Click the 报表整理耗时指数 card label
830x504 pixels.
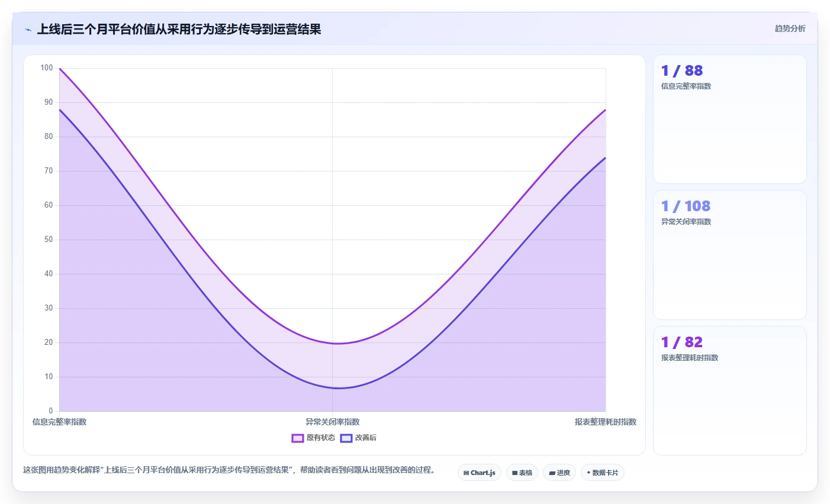690,358
